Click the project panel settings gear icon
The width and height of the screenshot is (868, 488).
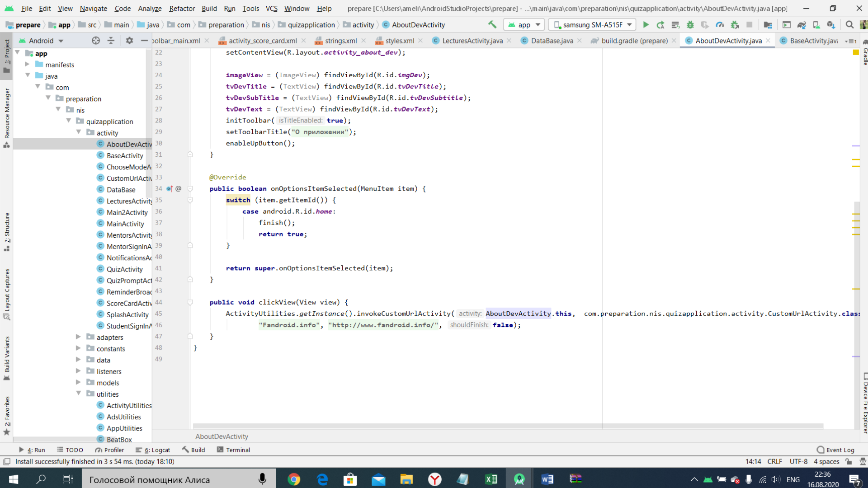(x=129, y=41)
